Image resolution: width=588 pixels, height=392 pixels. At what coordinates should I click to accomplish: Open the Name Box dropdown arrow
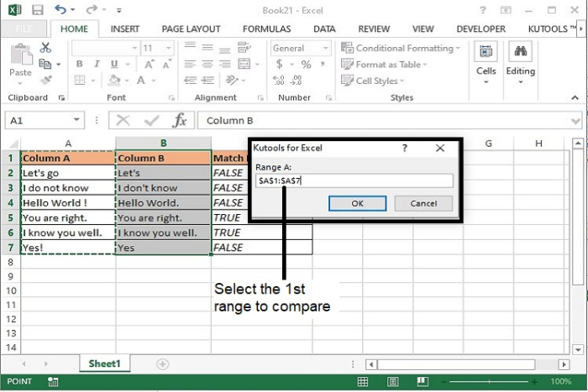pos(76,120)
